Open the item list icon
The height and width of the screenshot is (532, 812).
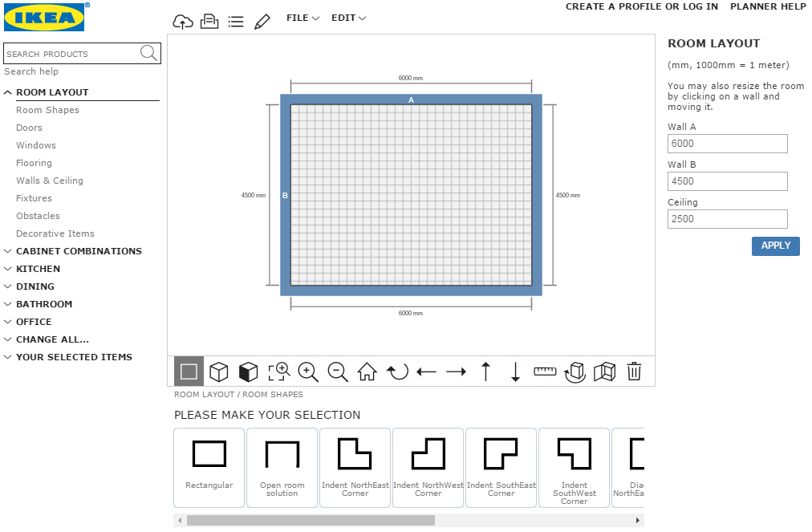tap(236, 22)
